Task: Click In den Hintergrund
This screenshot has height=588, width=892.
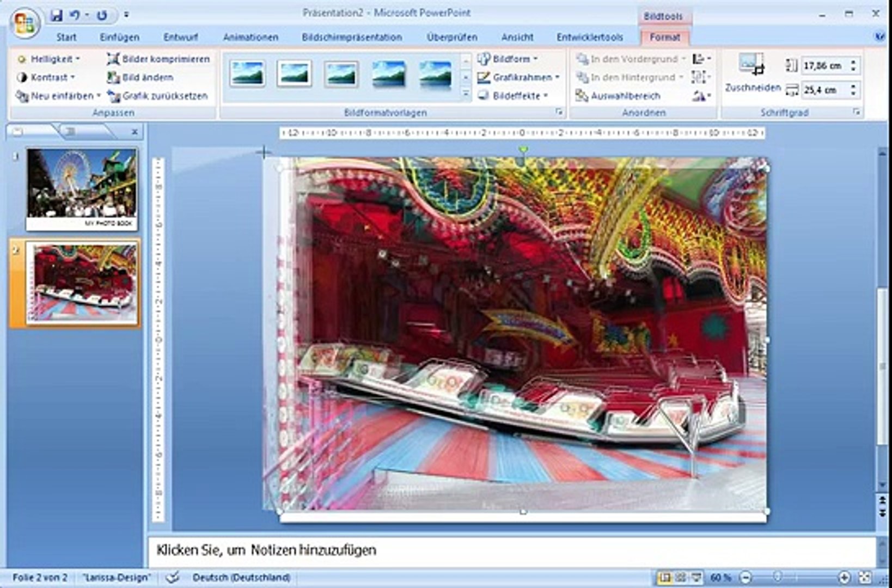Action: [x=630, y=77]
